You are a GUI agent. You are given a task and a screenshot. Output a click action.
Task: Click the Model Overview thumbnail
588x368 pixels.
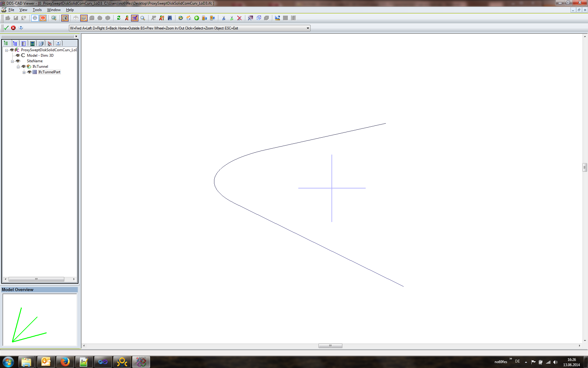click(x=40, y=320)
